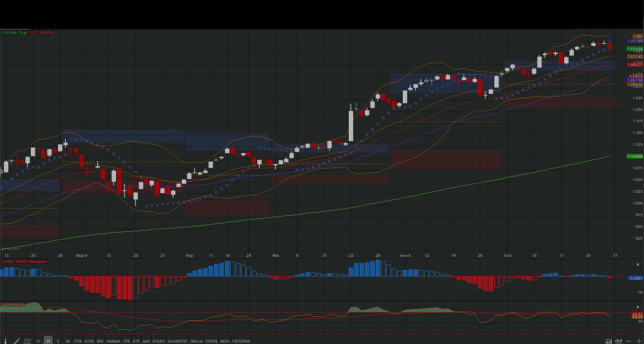The image size is (644, 344).
Task: Load the ΓΕΚΤΕΡΝΑ symbol
Action: coord(240,341)
